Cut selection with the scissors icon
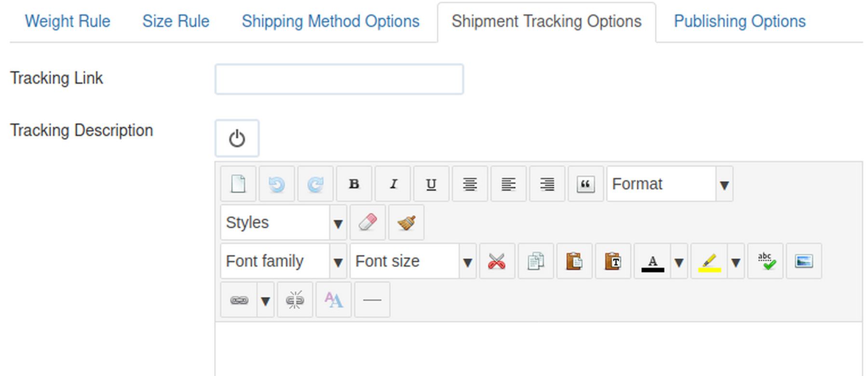 [497, 261]
